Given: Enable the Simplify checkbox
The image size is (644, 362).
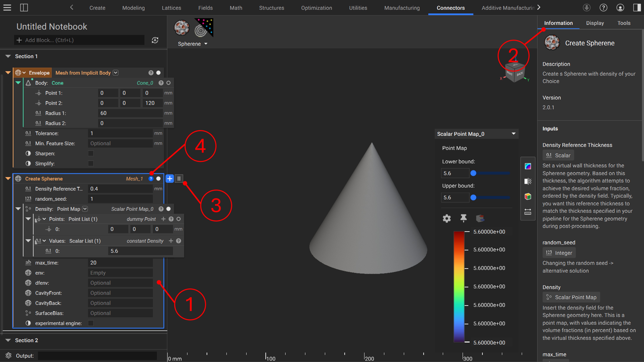Looking at the screenshot, I should point(91,163).
